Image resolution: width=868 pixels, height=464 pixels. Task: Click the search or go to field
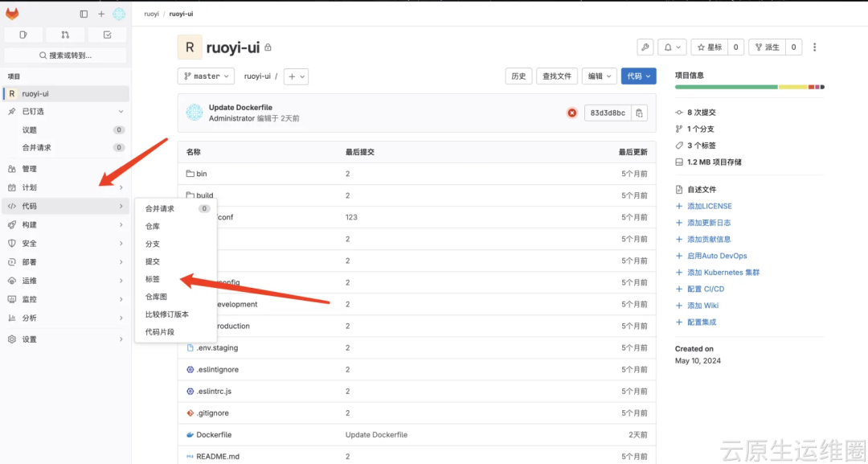(65, 55)
